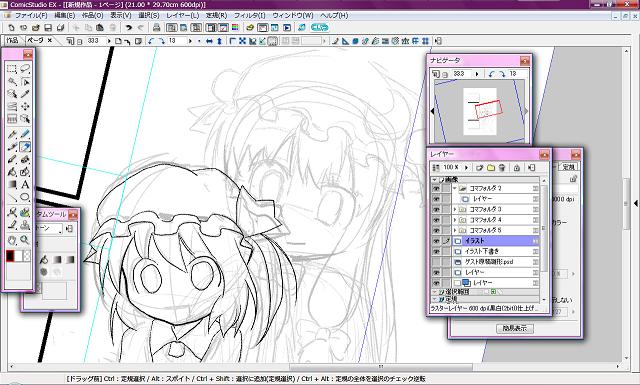Click the black foreground color swatch
Screen dimensions: 640x385
click(10, 256)
